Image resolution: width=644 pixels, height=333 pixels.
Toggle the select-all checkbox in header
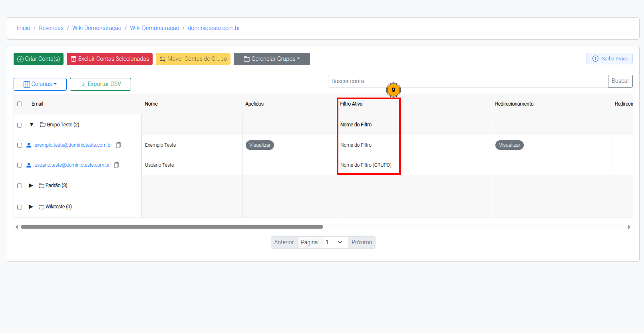click(20, 104)
